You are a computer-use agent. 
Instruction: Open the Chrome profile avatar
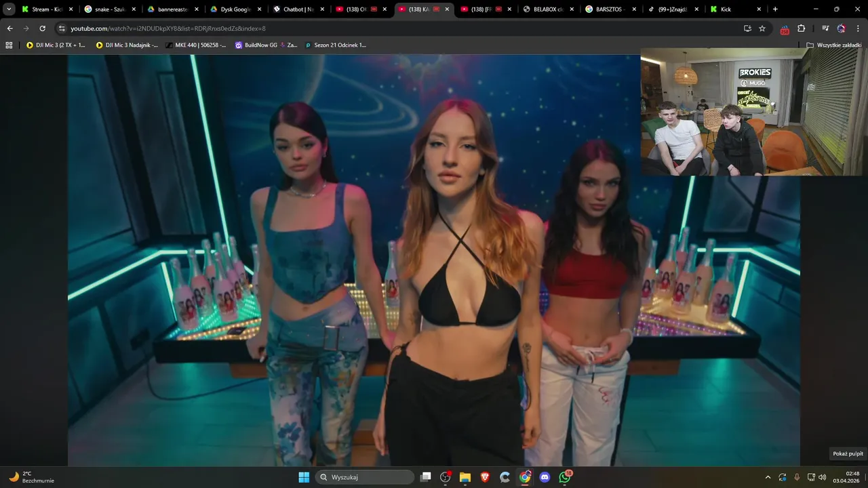pyautogui.click(x=842, y=28)
